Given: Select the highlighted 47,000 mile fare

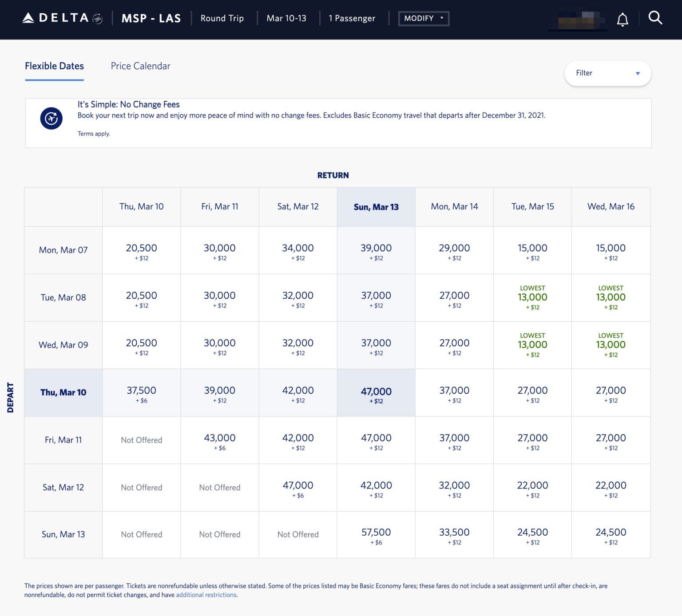Looking at the screenshot, I should point(376,392).
